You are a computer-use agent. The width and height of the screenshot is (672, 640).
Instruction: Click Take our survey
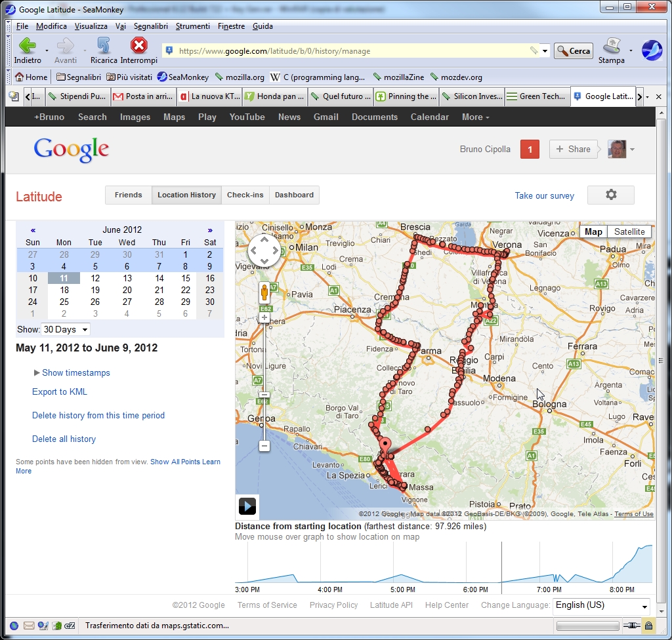544,196
